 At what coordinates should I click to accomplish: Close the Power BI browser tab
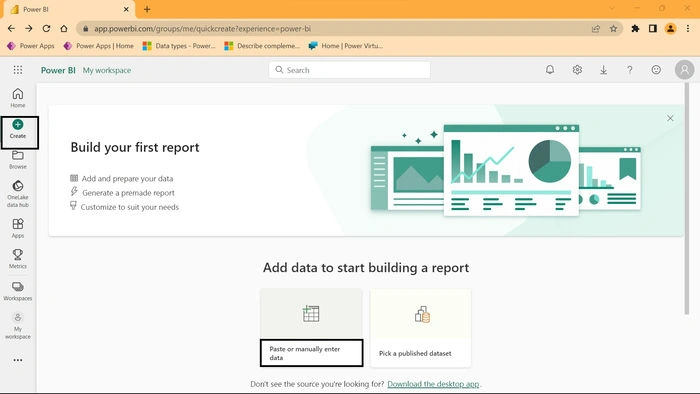(x=126, y=9)
